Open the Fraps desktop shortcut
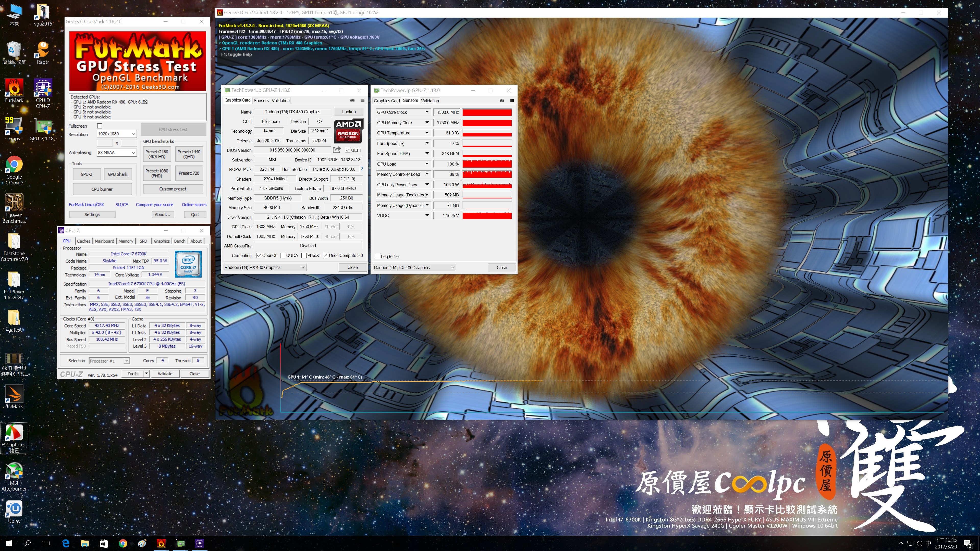The image size is (980, 551). click(x=14, y=129)
